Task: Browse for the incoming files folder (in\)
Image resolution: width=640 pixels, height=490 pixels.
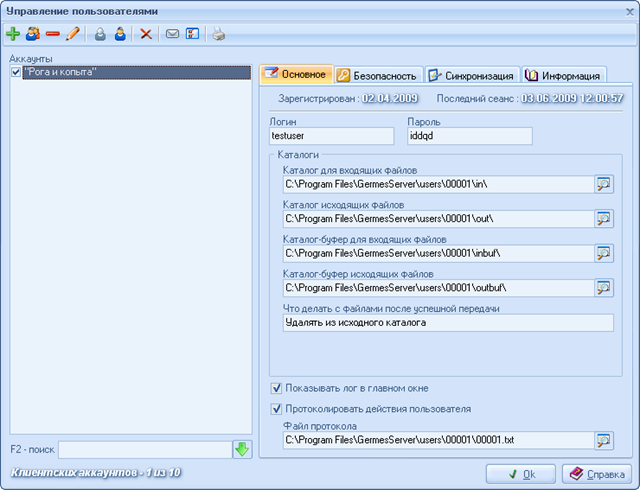Action: point(604,184)
